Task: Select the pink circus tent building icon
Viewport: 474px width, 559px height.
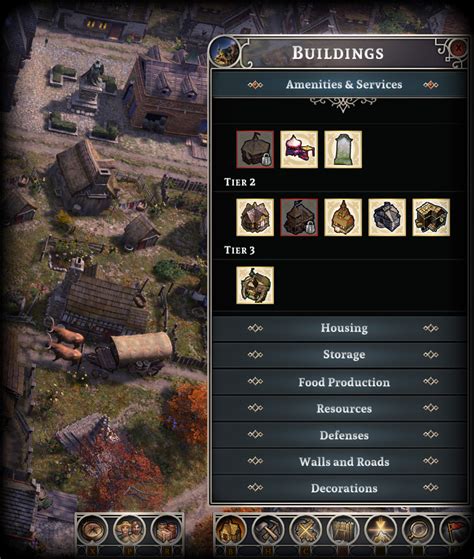Action: click(299, 149)
